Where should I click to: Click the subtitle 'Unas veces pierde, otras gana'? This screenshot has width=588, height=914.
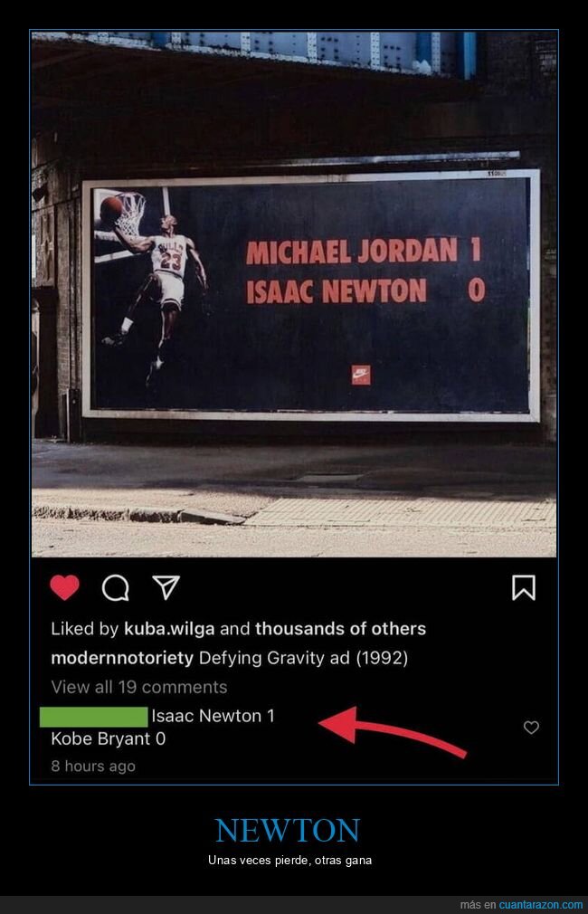point(289,861)
